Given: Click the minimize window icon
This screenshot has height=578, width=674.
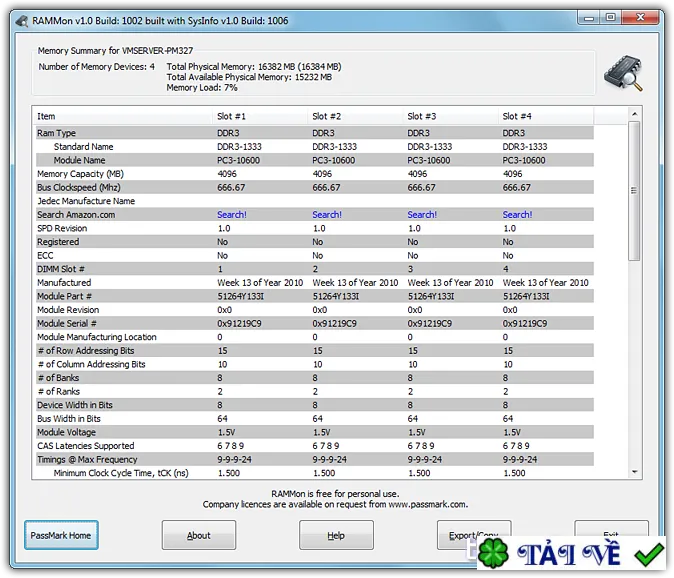Looking at the screenshot, I should pyautogui.click(x=589, y=18).
